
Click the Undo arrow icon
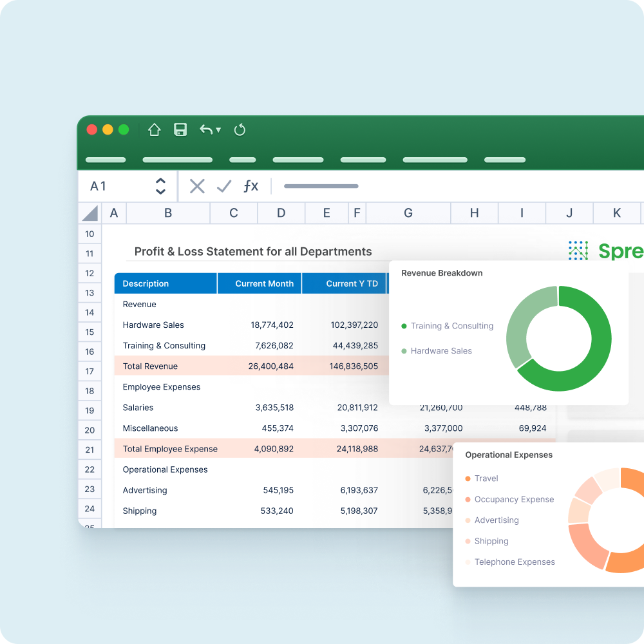click(205, 129)
